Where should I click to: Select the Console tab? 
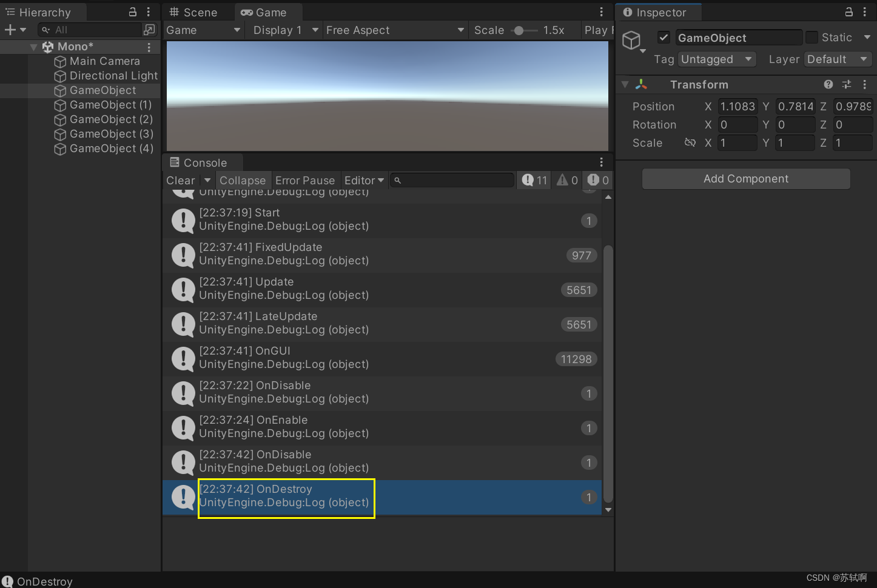pyautogui.click(x=202, y=162)
